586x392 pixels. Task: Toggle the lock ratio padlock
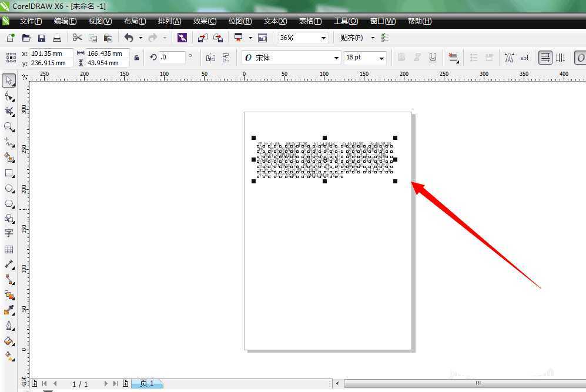click(136, 58)
